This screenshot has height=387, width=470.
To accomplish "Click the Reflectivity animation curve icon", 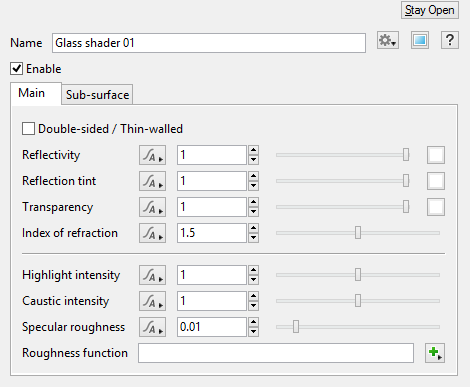I will tap(152, 155).
